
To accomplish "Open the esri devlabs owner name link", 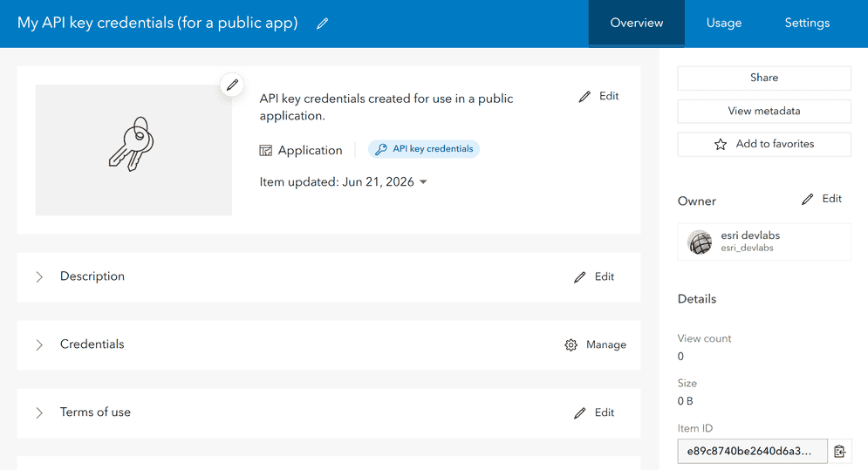I will 750,235.
